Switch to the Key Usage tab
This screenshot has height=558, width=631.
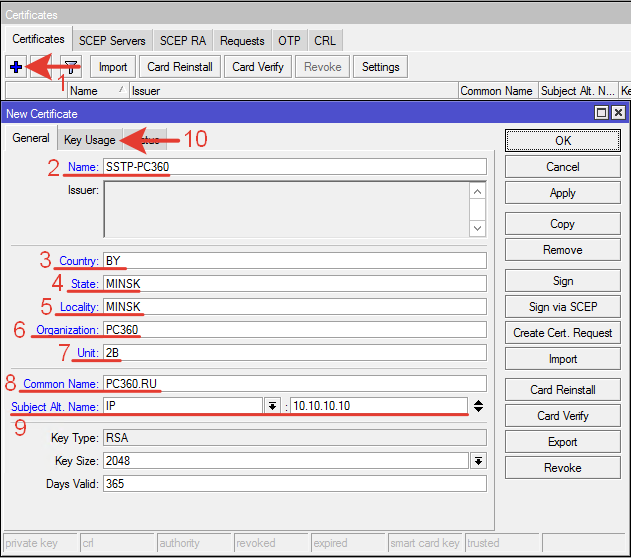pos(90,140)
